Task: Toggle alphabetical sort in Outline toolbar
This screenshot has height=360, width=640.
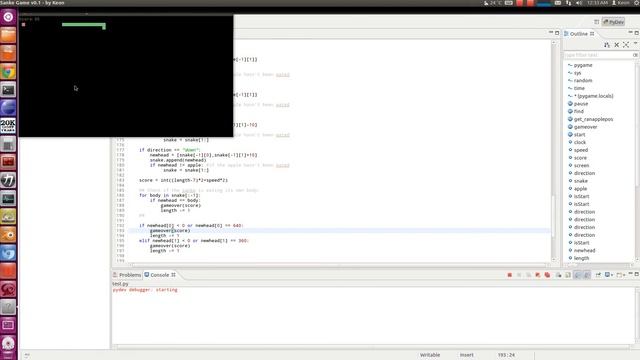Action: point(607,44)
